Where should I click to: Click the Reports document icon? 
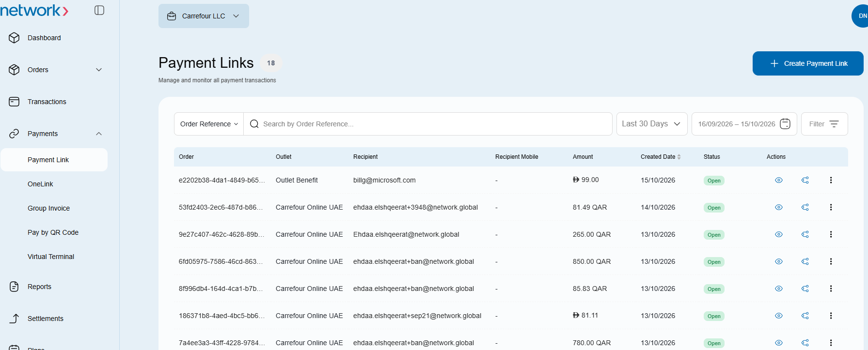pos(14,287)
